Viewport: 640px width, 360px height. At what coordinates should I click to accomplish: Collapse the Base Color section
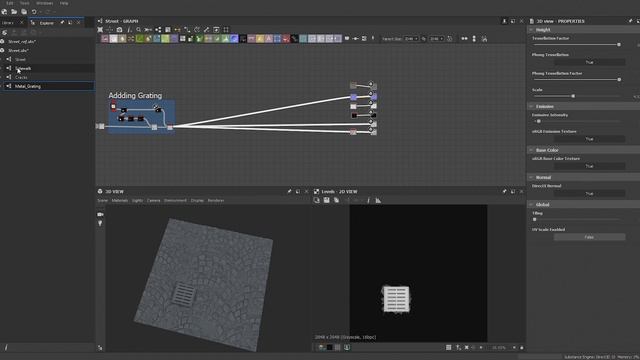531,150
